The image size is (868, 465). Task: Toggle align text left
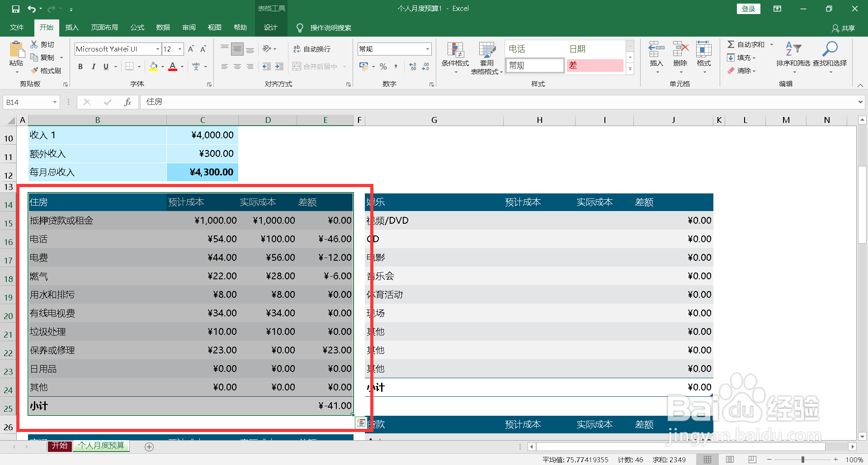coord(224,66)
